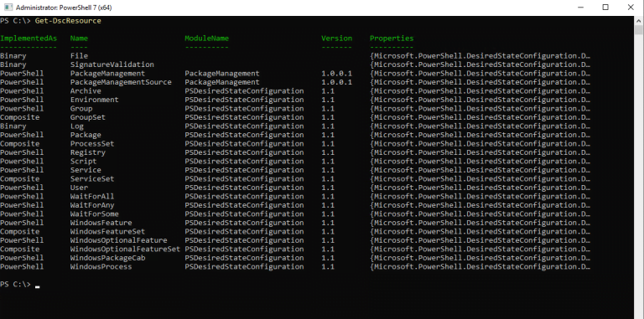Click the Get-DscResource command text
Screen dimensions: 644x319
click(68, 21)
